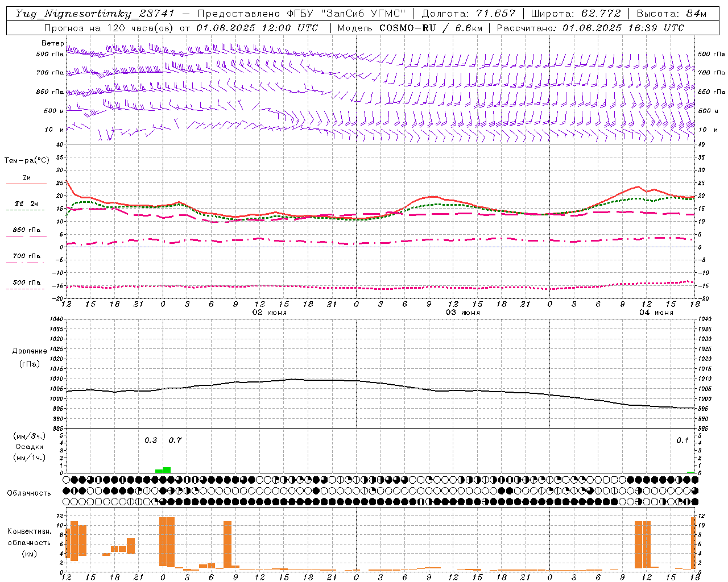Click the 0.3 precipitation value
Viewport: 728px width, 582px height.
pos(151,440)
